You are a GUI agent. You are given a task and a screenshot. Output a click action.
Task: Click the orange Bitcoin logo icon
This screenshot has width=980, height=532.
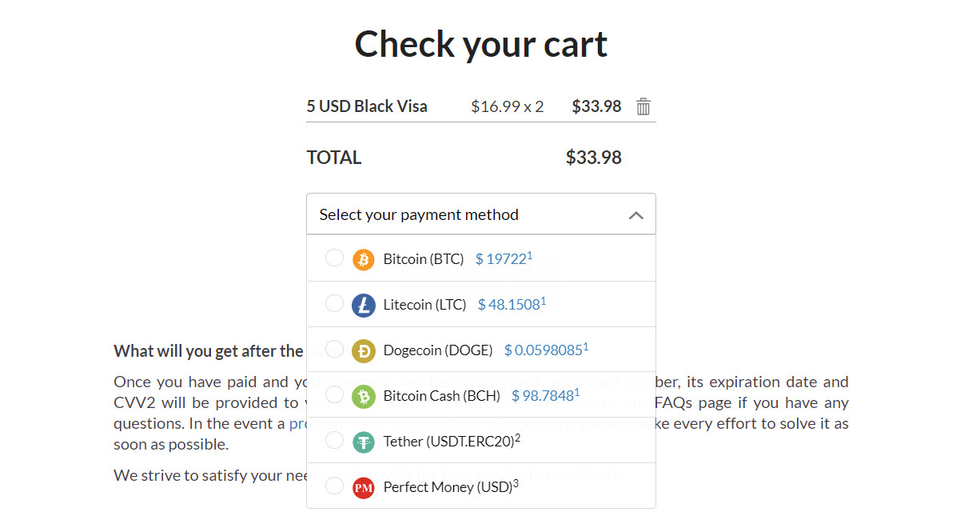click(x=363, y=259)
